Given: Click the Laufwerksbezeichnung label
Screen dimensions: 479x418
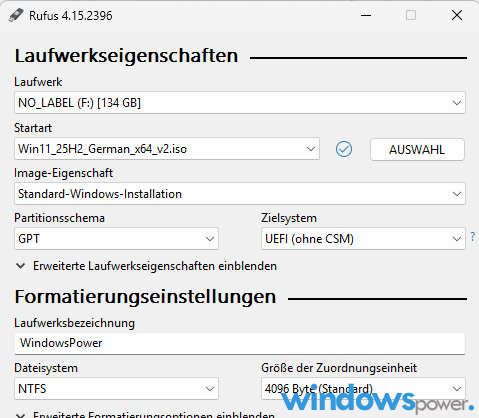Looking at the screenshot, I should (x=74, y=323).
